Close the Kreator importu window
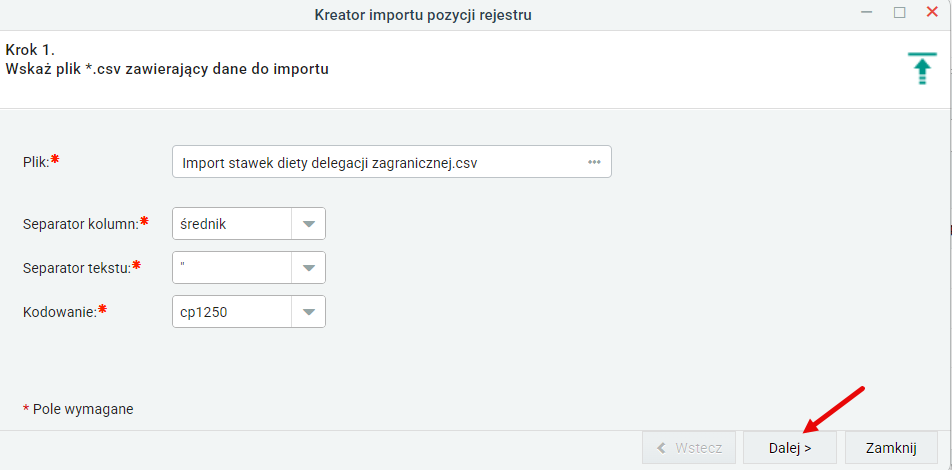 [932, 12]
